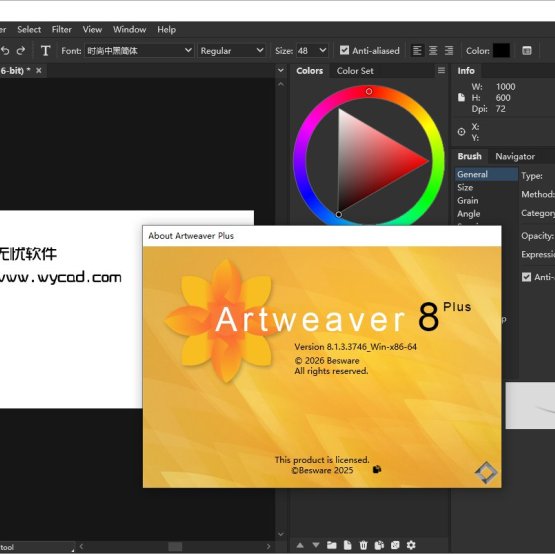Click the Redo arrow in the toolbar
This screenshot has width=555, height=554.
coord(21,51)
